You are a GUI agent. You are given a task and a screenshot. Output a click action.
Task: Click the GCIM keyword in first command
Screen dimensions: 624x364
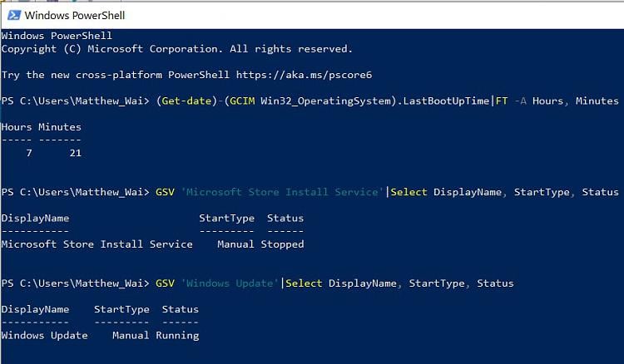pos(242,101)
